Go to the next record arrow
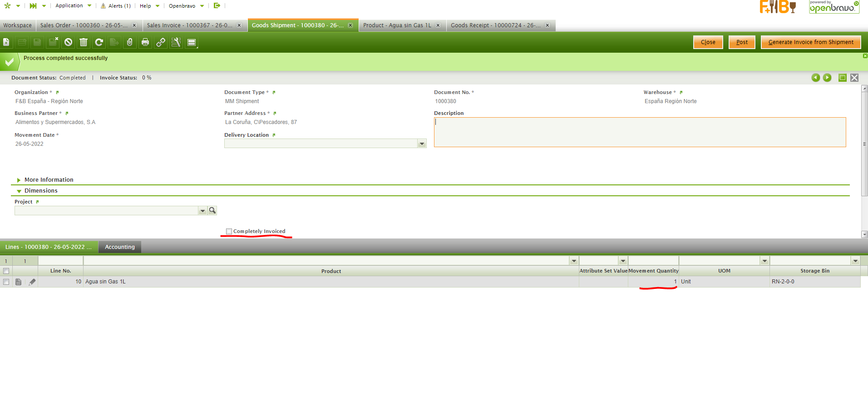 click(827, 78)
